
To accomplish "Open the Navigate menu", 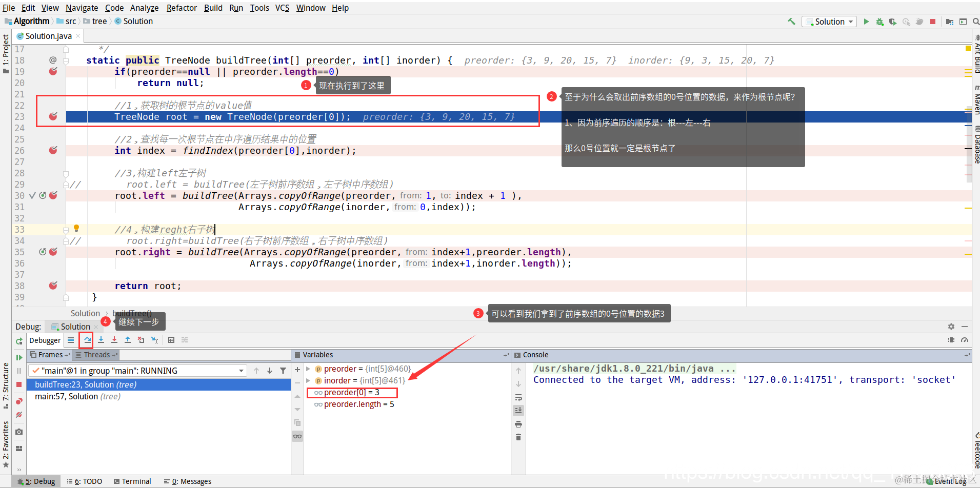I will pyautogui.click(x=82, y=8).
